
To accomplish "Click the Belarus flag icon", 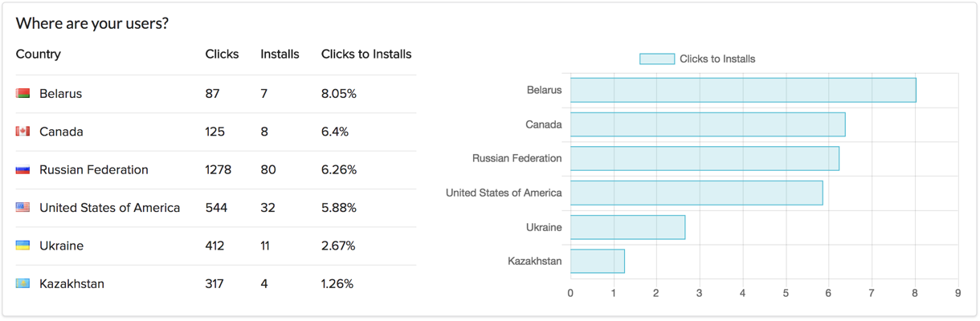I will pos(22,93).
